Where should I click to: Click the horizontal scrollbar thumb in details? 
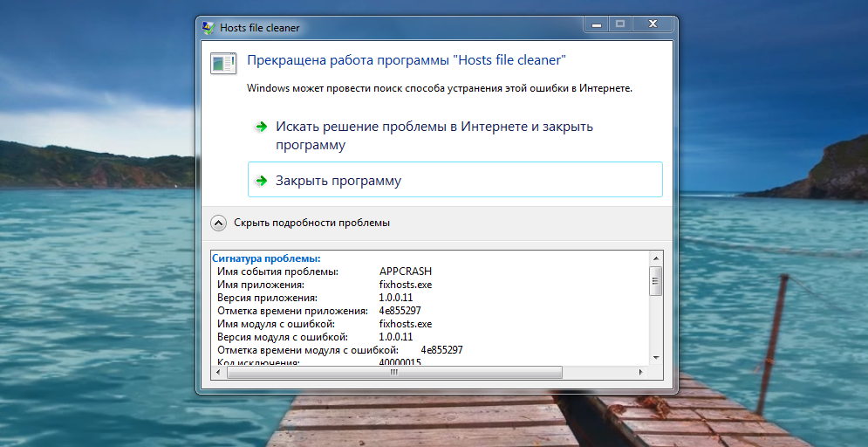393,372
